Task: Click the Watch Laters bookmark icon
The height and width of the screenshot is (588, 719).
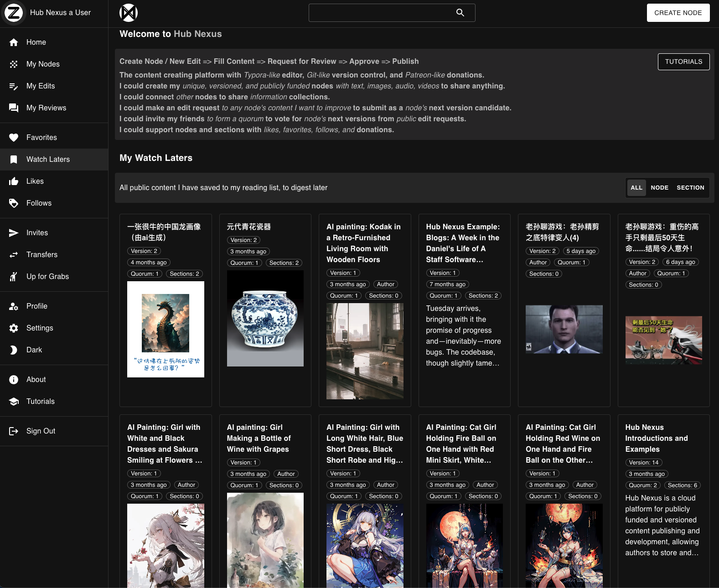Action: coord(14,160)
